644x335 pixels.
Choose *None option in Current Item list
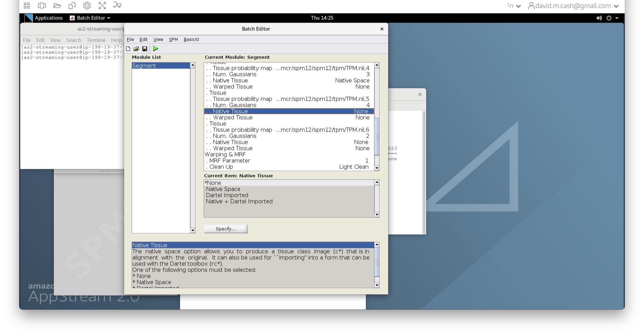point(289,183)
